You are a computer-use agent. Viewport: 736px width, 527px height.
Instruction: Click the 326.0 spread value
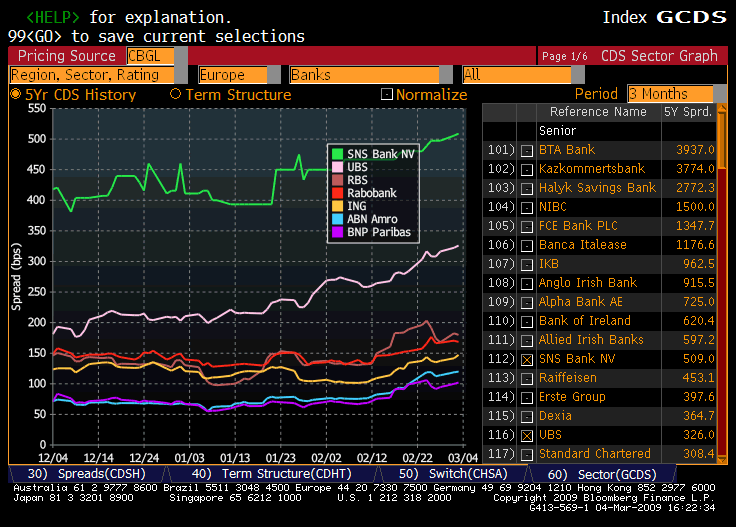(699, 435)
